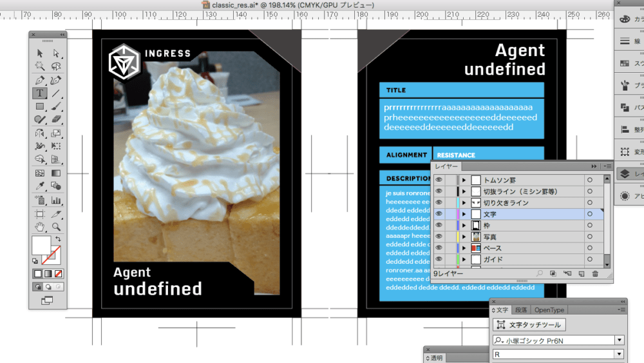Viewport: 644px width, 363px height.
Task: Select the Scale tool
Action: pos(56,133)
